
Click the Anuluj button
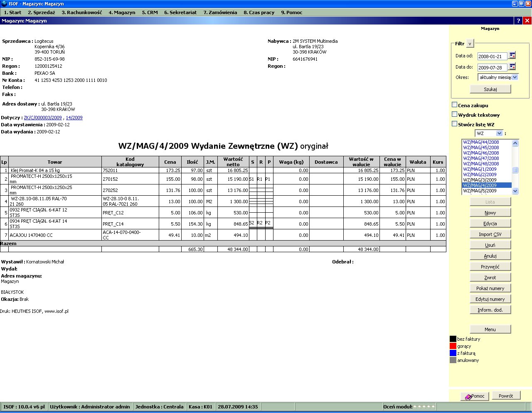[x=490, y=256]
